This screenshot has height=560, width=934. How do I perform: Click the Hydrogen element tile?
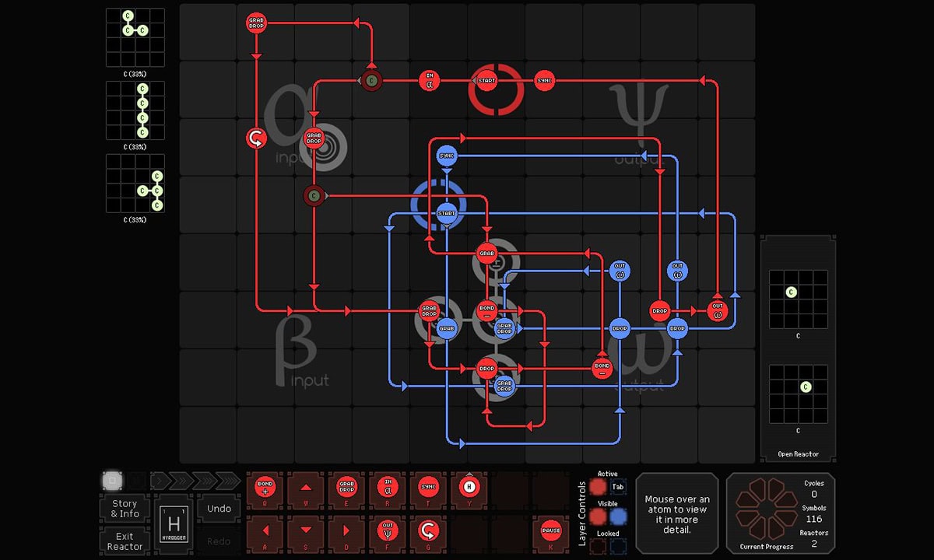(173, 524)
